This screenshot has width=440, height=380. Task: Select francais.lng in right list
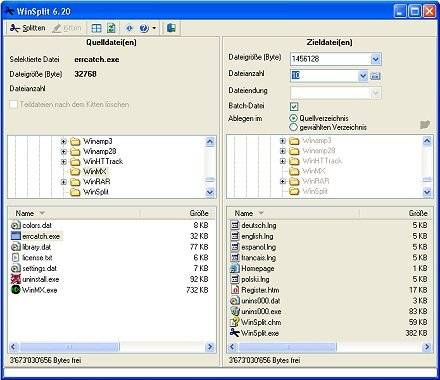[259, 258]
